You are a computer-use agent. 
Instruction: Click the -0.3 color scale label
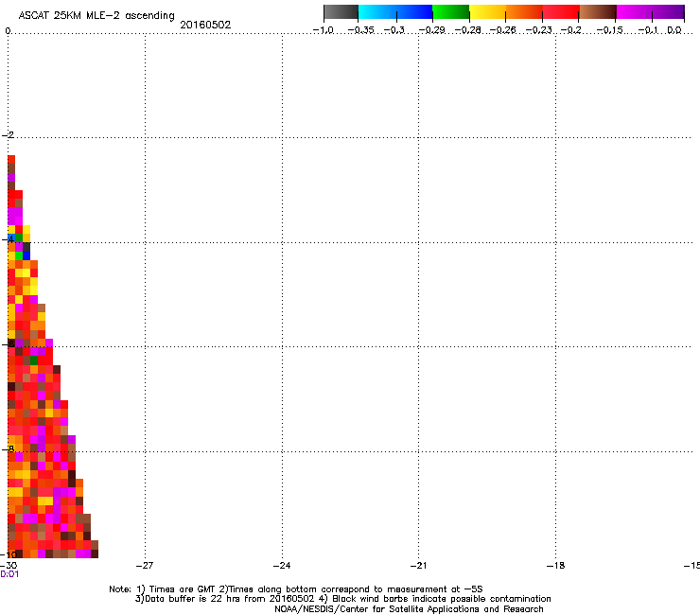[x=394, y=30]
